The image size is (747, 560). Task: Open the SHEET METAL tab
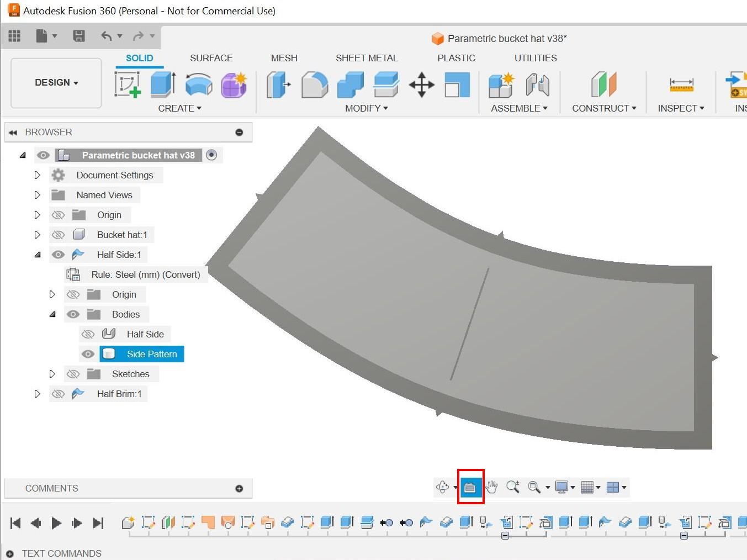pyautogui.click(x=367, y=58)
